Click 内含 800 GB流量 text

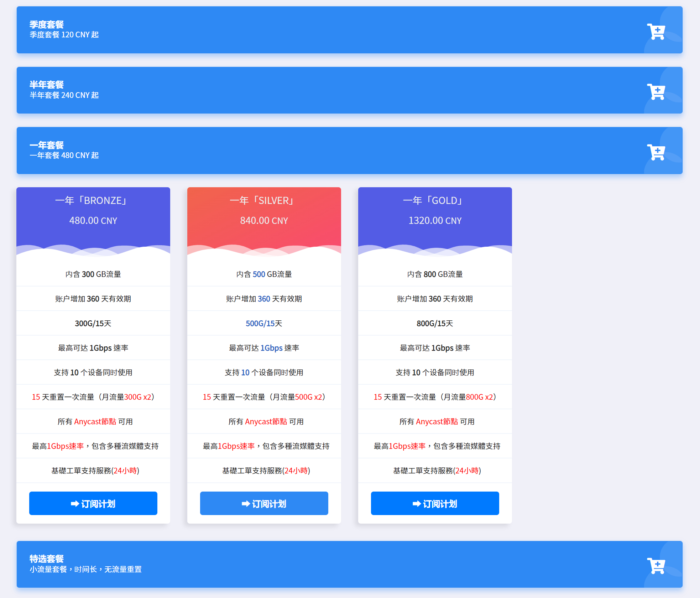(435, 274)
